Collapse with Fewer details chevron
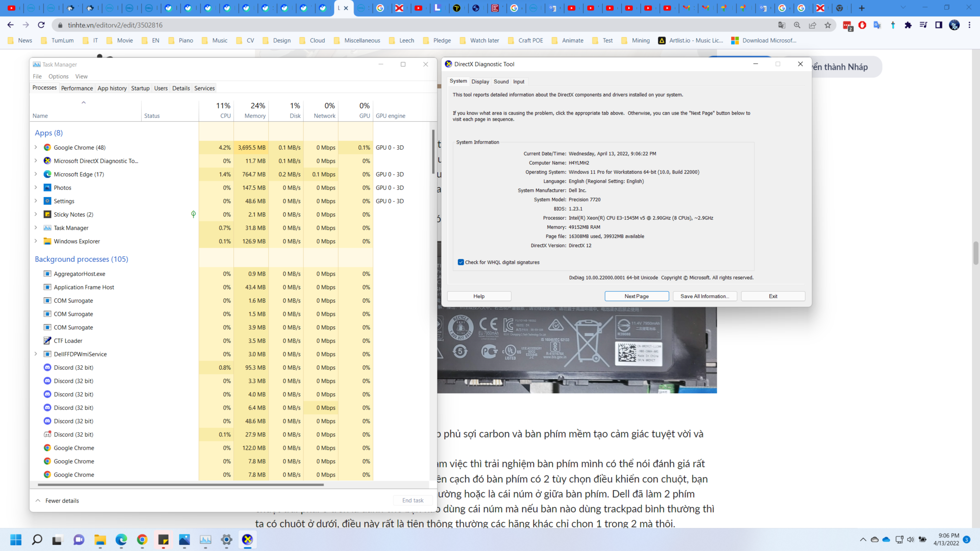Screen dimensions: 980x551 38,500
